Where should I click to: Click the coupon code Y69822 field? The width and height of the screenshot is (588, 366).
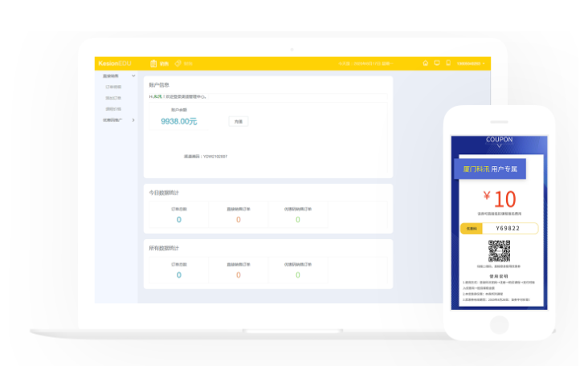pos(507,228)
